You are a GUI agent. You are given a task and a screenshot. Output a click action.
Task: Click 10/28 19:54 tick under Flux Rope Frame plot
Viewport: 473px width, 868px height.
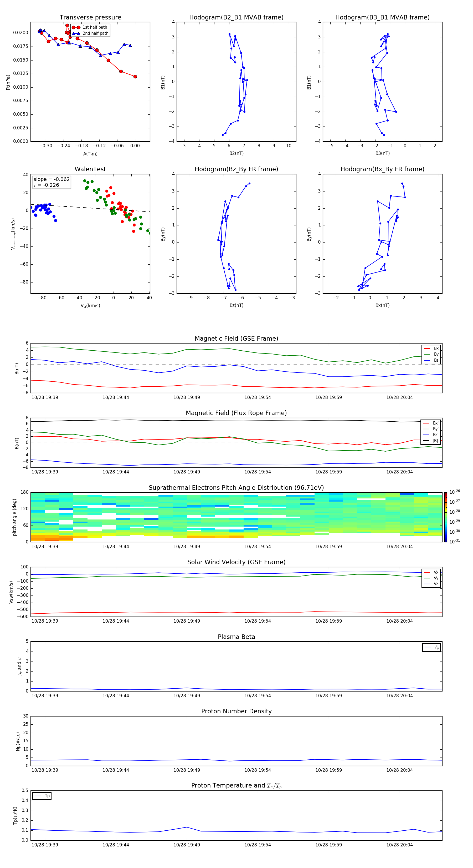tap(258, 472)
